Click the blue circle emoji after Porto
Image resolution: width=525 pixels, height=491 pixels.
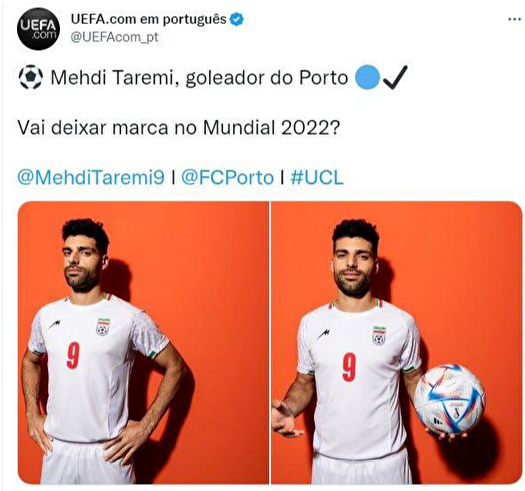pyautogui.click(x=367, y=77)
